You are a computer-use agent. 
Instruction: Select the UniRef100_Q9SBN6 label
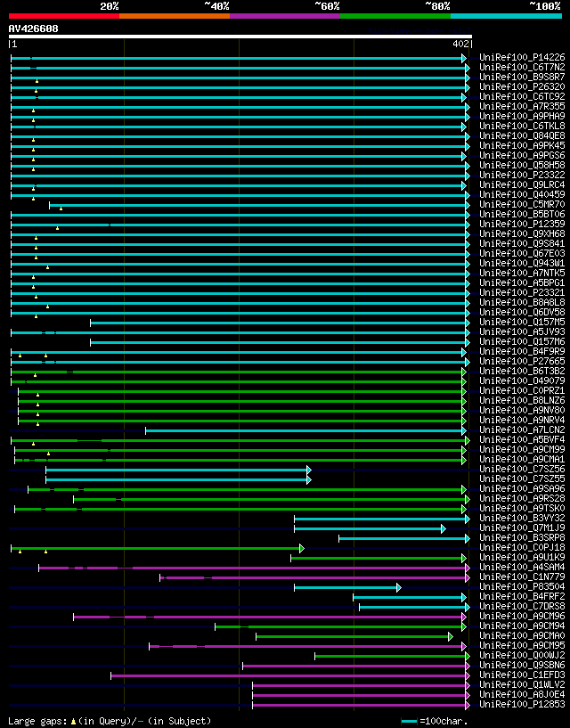click(x=522, y=666)
